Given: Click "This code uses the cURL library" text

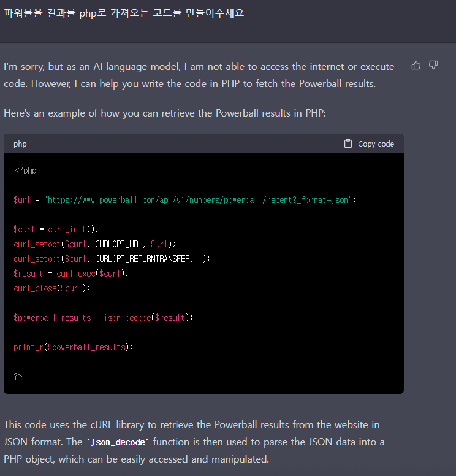Looking at the screenshot, I should tap(191, 424).
